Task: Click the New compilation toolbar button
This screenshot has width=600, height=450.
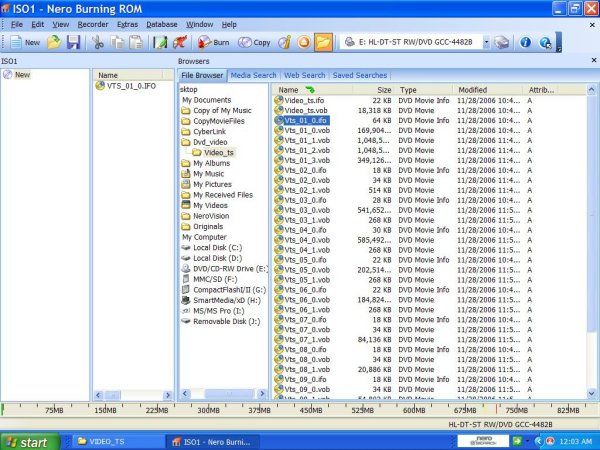Action: point(24,42)
